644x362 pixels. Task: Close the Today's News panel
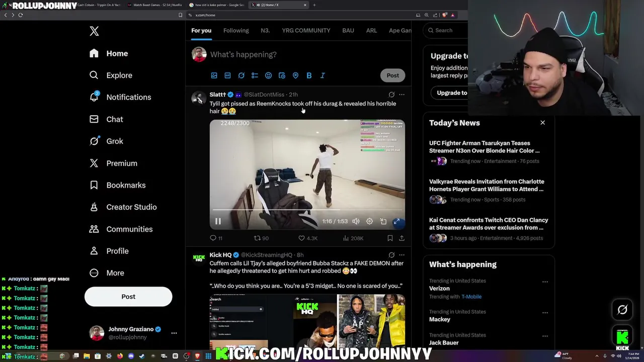pos(542,123)
